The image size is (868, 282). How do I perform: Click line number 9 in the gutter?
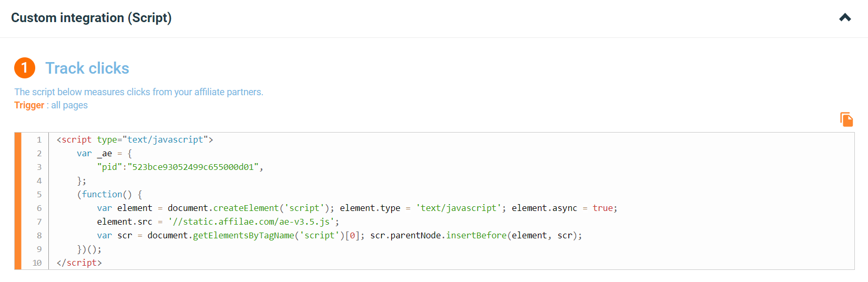(39, 249)
